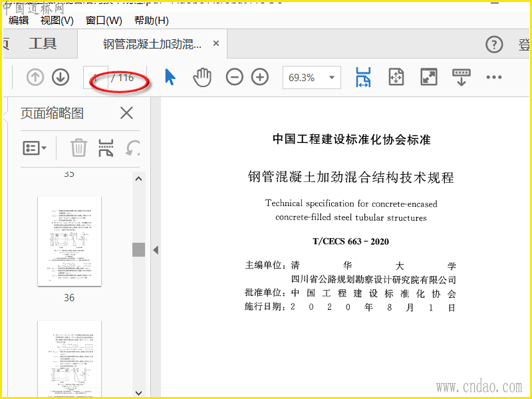Screen dimensions: 532x399
Task: Select page 36 thumbnail
Action: [x=69, y=241]
